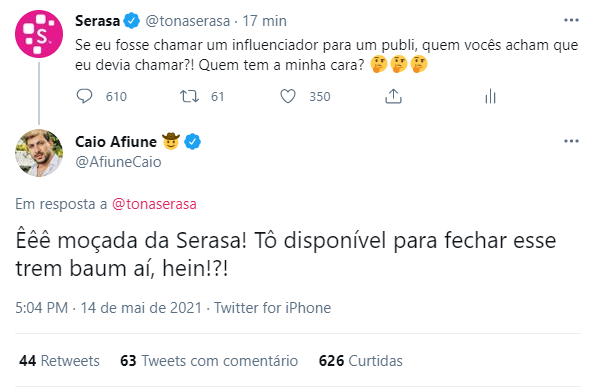594x392 pixels.
Task: View the 44 Retweets list
Action: tap(59, 361)
